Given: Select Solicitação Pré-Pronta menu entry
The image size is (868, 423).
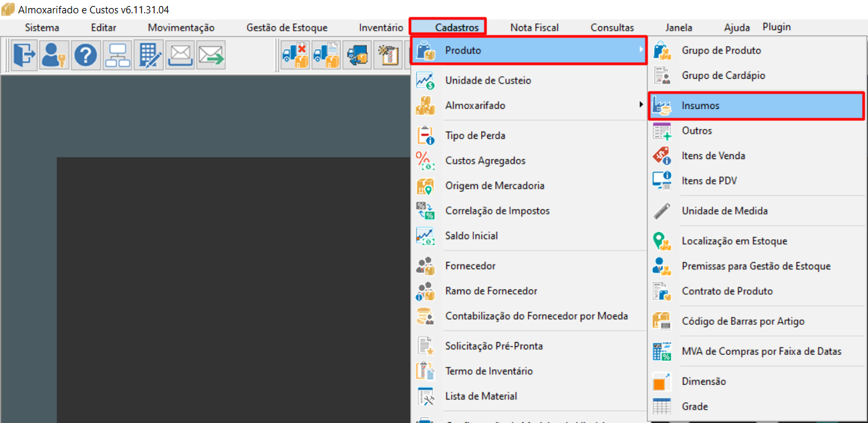Looking at the screenshot, I should [529, 346].
